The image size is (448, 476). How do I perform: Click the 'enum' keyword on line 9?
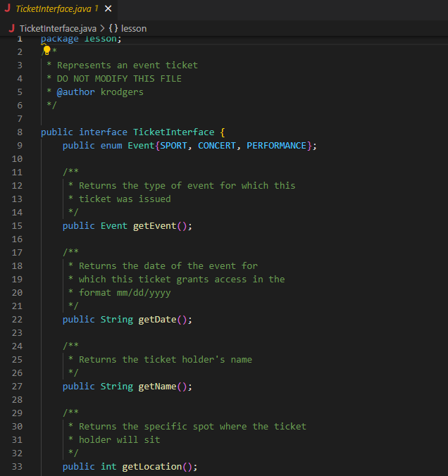[111, 146]
